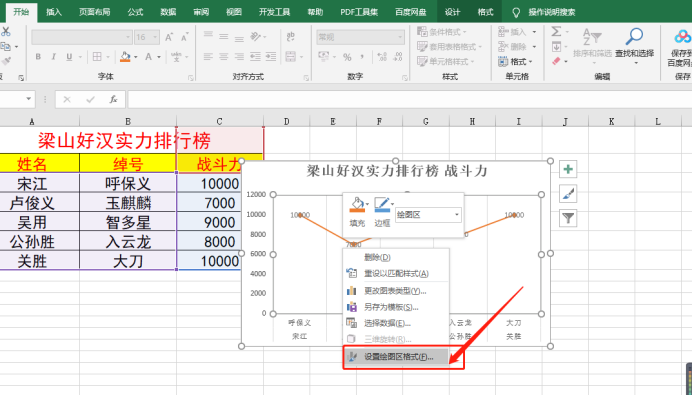Open Cell Styles (单元格样式)
Viewport: 693px width, 395px height.
(446, 61)
